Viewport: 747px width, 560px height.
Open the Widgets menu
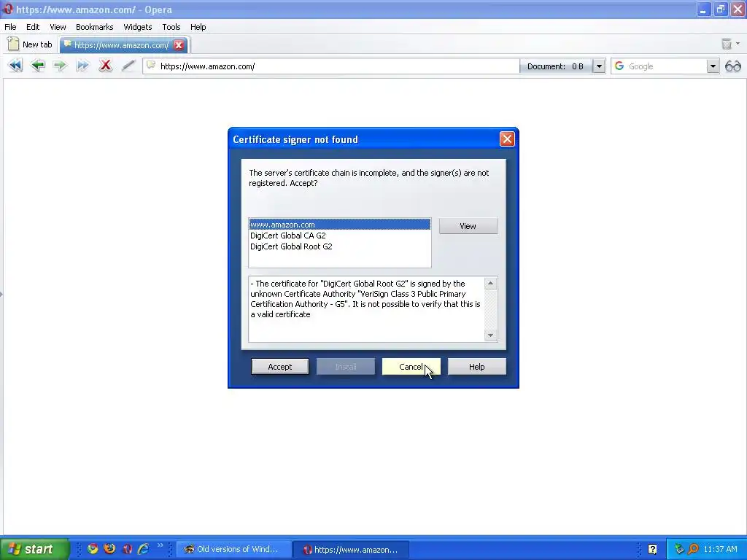point(138,27)
